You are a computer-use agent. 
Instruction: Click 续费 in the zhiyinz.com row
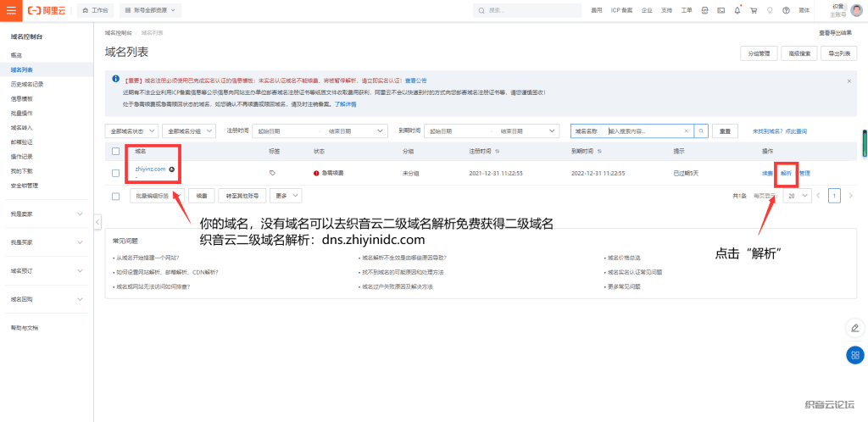pos(767,173)
